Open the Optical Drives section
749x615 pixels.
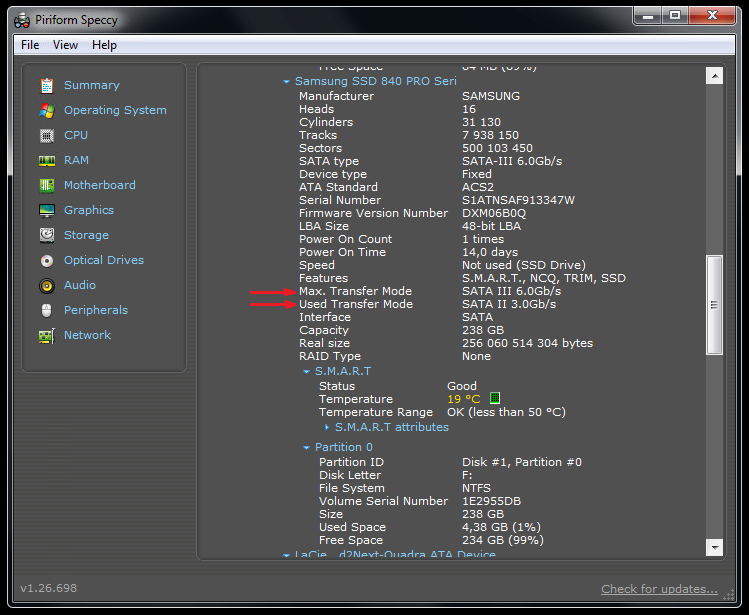pos(104,260)
